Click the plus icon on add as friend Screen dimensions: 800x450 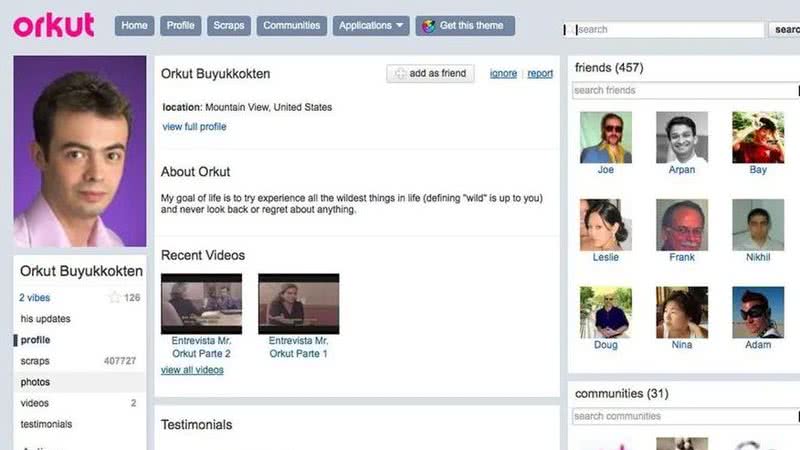[400, 73]
